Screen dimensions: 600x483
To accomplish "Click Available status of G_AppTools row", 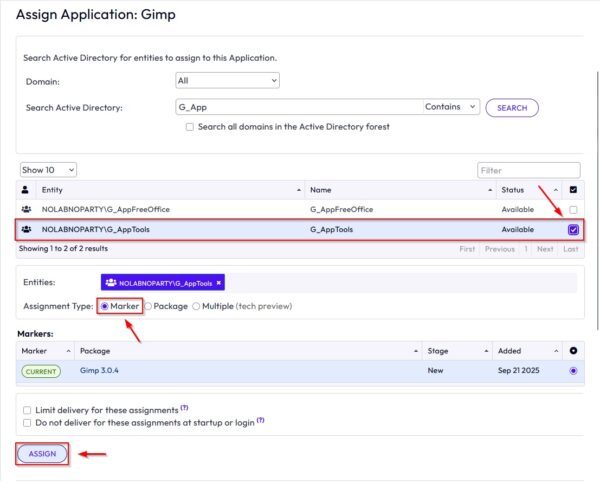I will tap(518, 229).
